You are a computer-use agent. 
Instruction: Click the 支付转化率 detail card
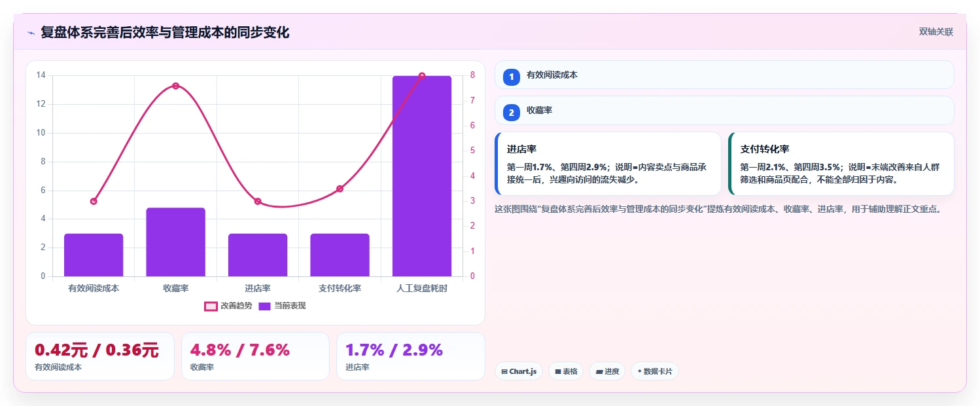pos(841,164)
